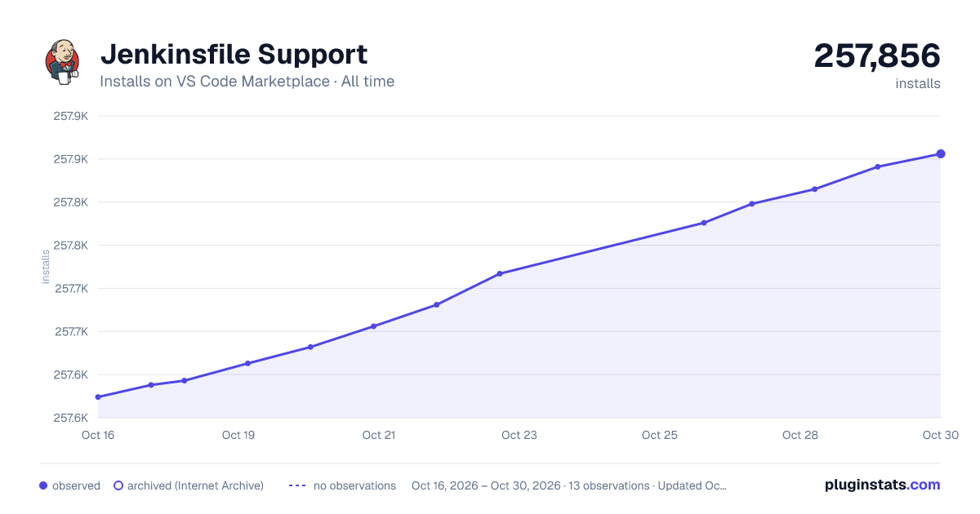Click the Oct 23 axis label

[519, 435]
